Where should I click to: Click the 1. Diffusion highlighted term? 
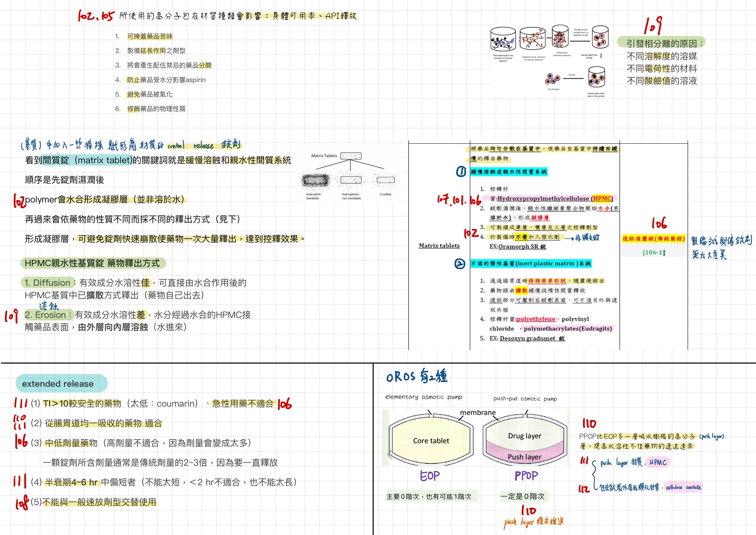[x=48, y=283]
